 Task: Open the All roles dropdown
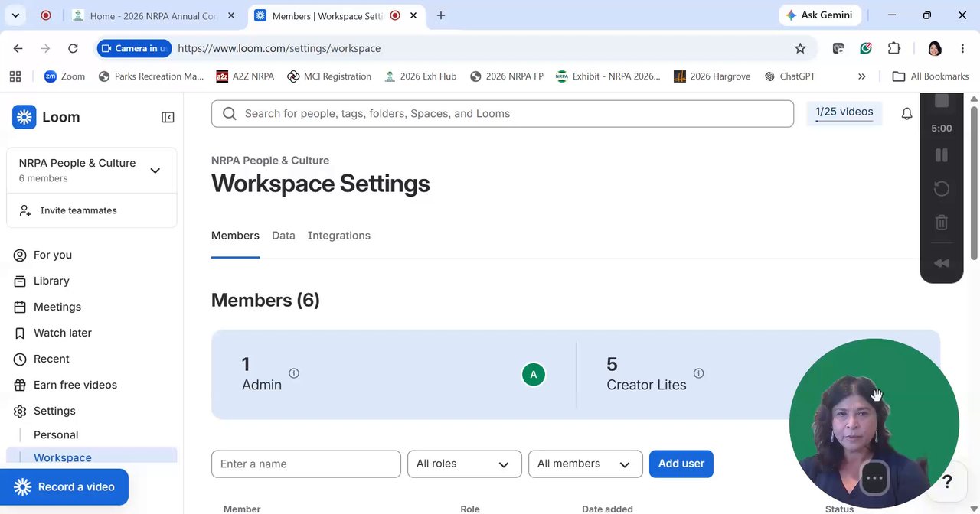[x=464, y=464]
